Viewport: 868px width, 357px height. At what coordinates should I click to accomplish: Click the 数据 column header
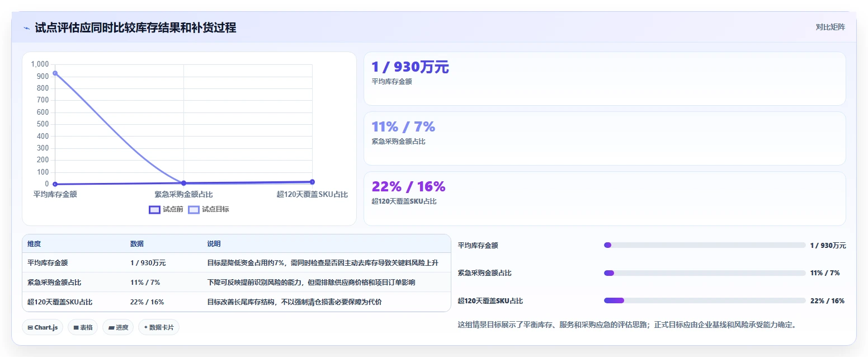click(137, 244)
